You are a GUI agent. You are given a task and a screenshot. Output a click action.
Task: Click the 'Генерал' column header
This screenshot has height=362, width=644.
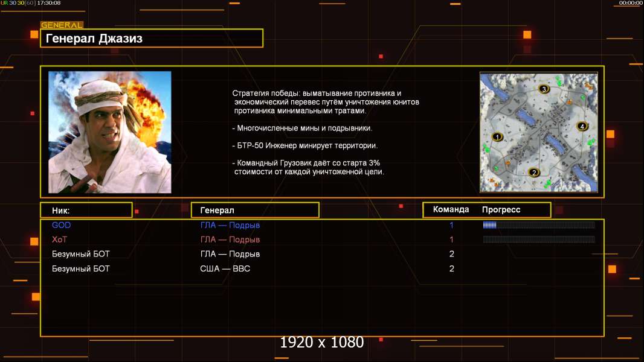pyautogui.click(x=255, y=211)
